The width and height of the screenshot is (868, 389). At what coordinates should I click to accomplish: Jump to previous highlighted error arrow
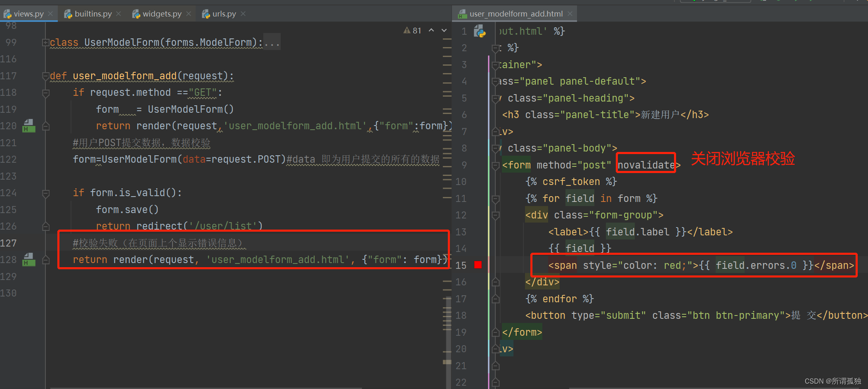coord(431,30)
